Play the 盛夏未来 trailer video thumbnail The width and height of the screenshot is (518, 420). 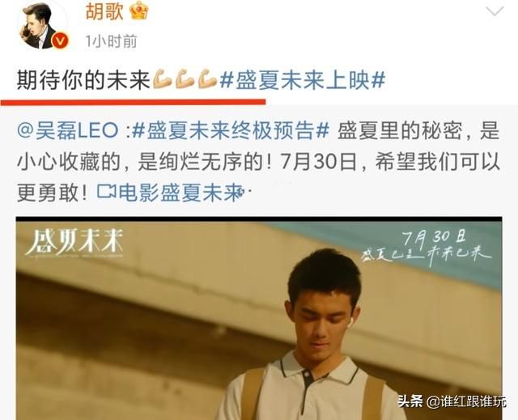(x=259, y=318)
